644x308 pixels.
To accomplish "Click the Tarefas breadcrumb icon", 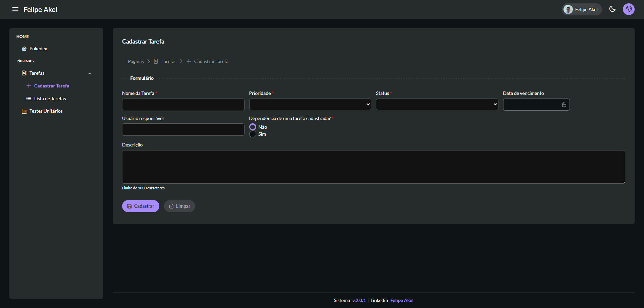I will pyautogui.click(x=156, y=61).
